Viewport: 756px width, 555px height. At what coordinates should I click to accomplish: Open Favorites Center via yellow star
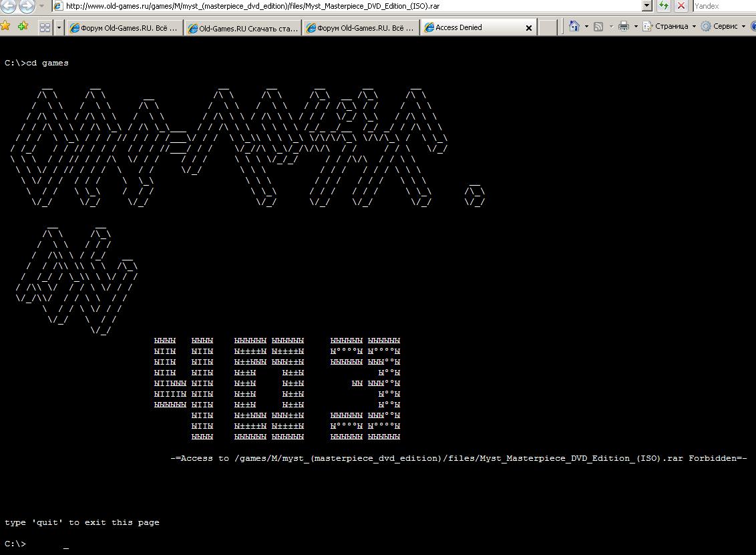[6, 26]
